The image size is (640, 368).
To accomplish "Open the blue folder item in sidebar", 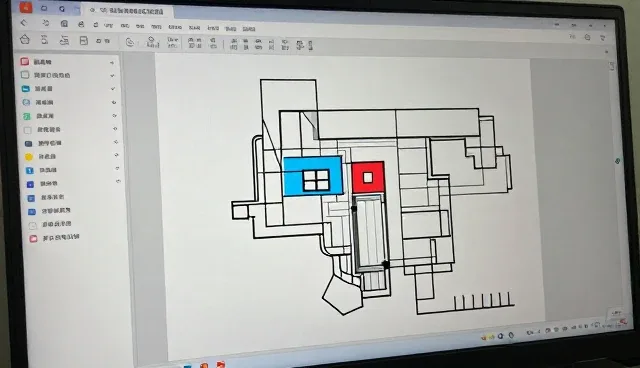I will coord(38,89).
